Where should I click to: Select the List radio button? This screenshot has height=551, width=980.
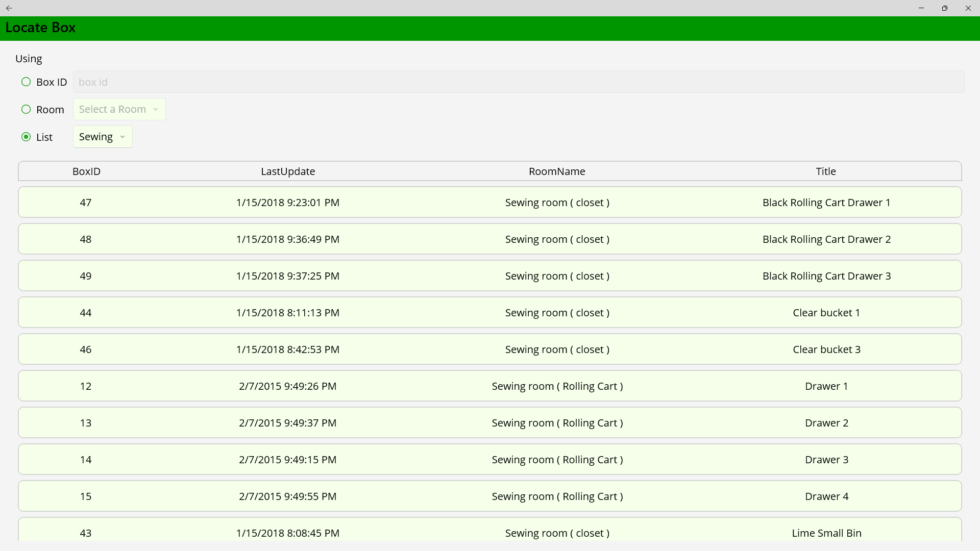point(26,137)
